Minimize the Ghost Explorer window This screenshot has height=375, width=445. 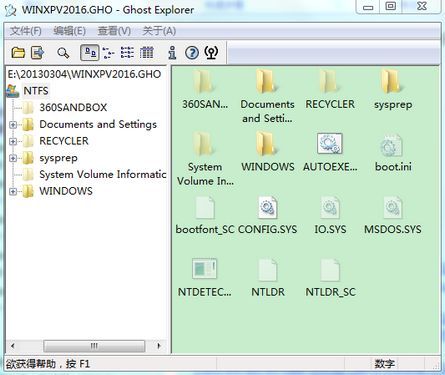368,7
